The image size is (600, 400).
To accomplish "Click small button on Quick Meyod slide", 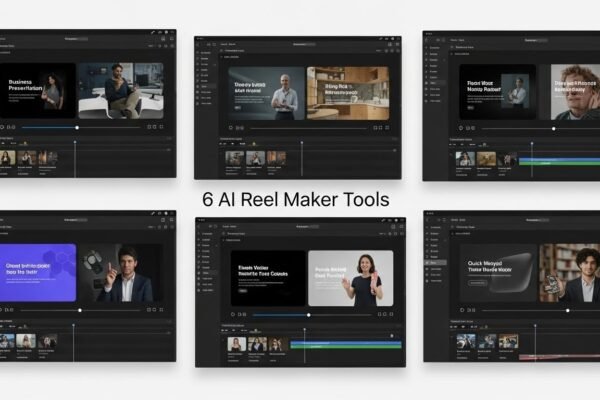I will coord(478,283).
